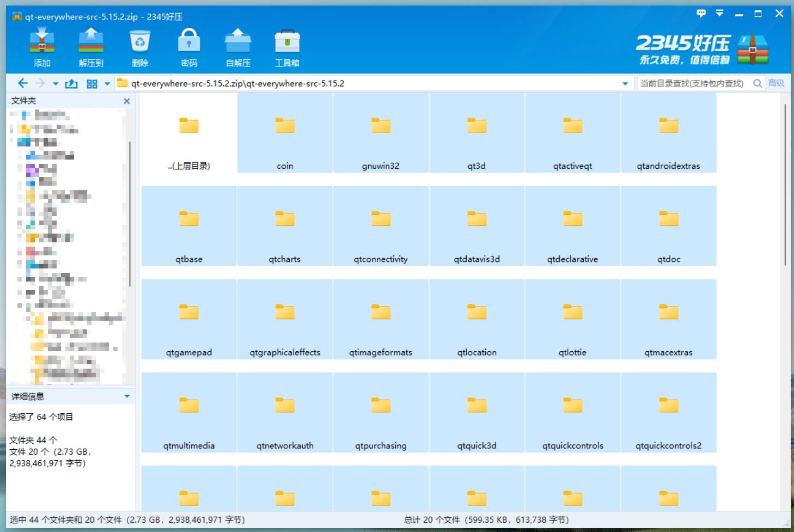Collapse the 详细信息 details panel

(x=127, y=396)
